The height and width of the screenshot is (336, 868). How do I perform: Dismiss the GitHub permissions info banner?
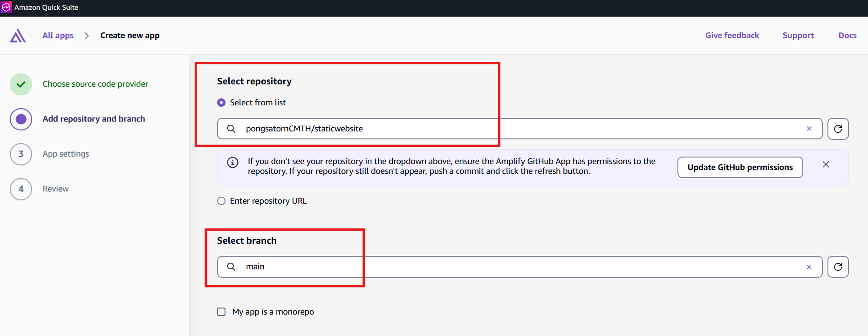point(826,165)
